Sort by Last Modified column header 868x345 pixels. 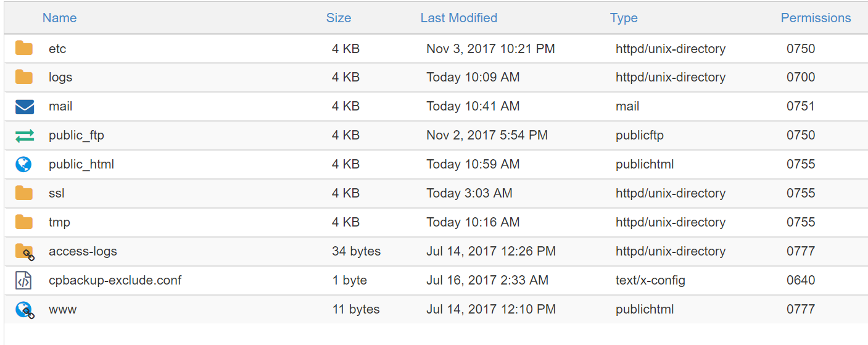point(458,18)
